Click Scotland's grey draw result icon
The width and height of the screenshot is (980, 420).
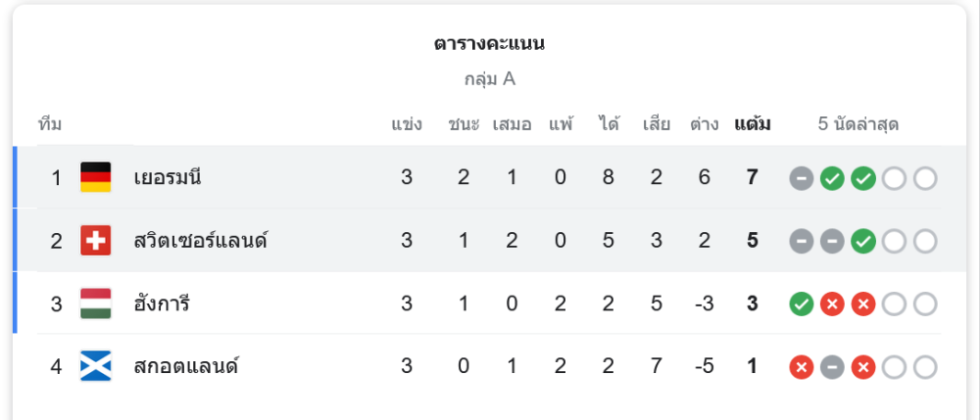pos(832,367)
